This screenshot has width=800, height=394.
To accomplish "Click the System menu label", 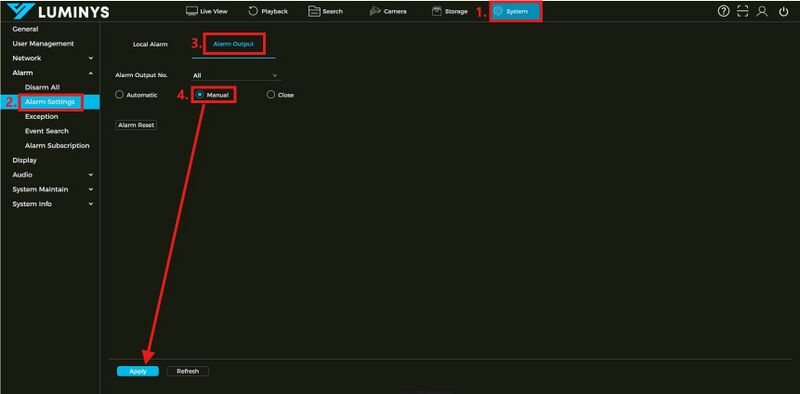I will 517,11.
